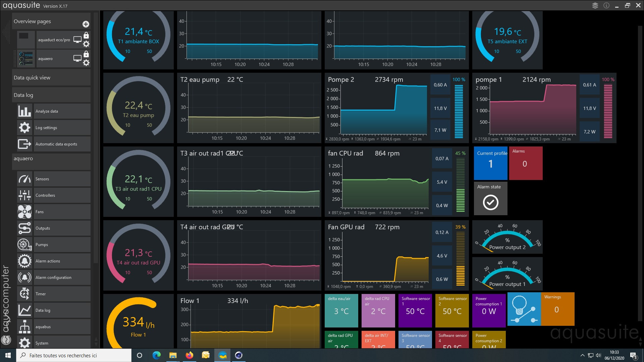Go to aquabus page
The width and height of the screenshot is (644, 362).
pos(62,327)
